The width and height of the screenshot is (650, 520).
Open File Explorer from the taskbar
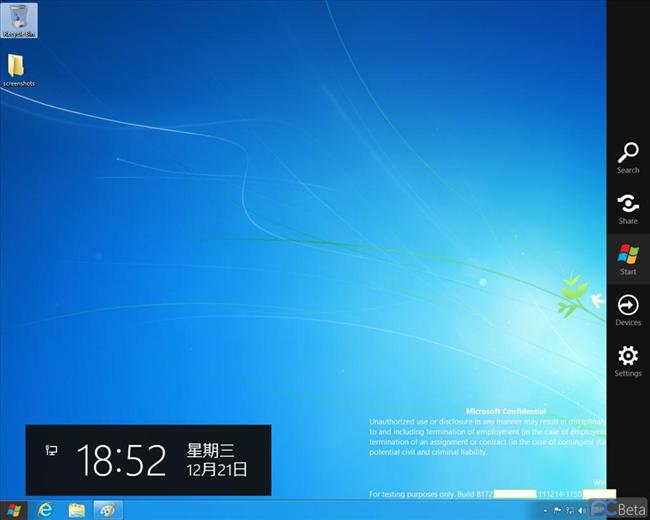pos(76,510)
